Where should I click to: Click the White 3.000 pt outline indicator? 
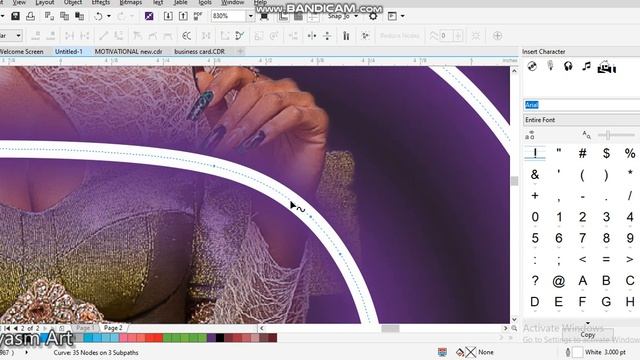click(x=596, y=352)
